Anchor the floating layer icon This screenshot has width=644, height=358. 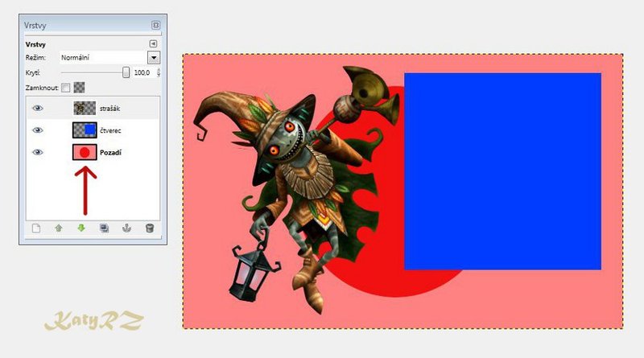click(x=127, y=228)
